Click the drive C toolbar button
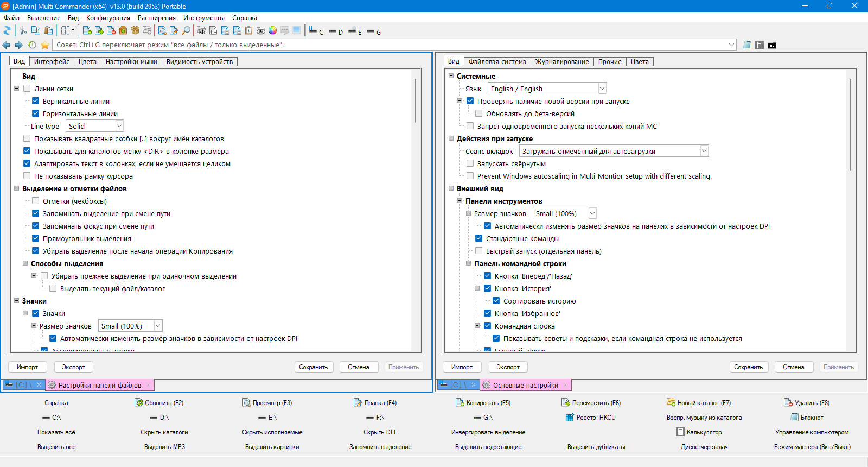Screen dimensions: 868x467 (x=316, y=31)
